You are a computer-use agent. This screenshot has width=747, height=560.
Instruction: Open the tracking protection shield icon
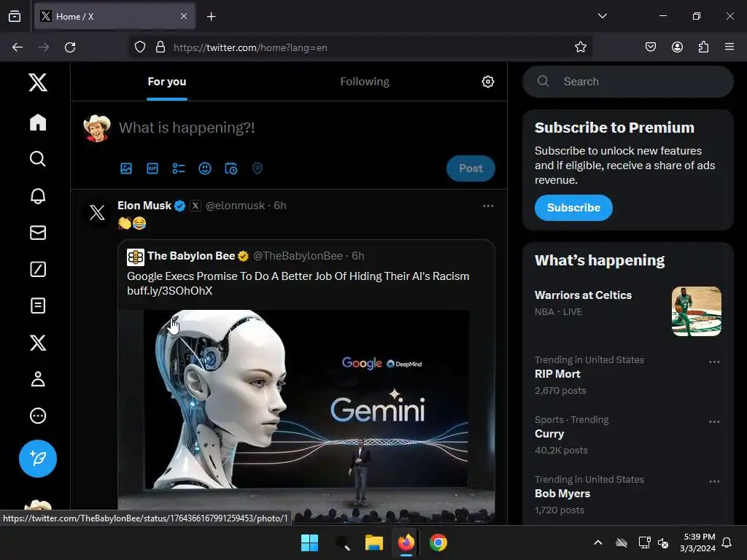click(x=139, y=47)
